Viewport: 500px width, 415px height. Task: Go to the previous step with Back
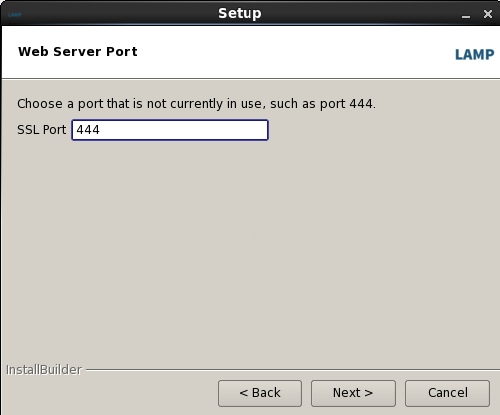coord(260,393)
